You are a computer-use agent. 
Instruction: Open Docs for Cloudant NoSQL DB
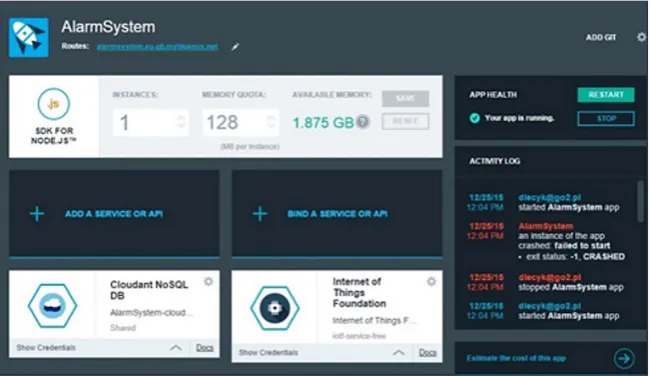(205, 348)
